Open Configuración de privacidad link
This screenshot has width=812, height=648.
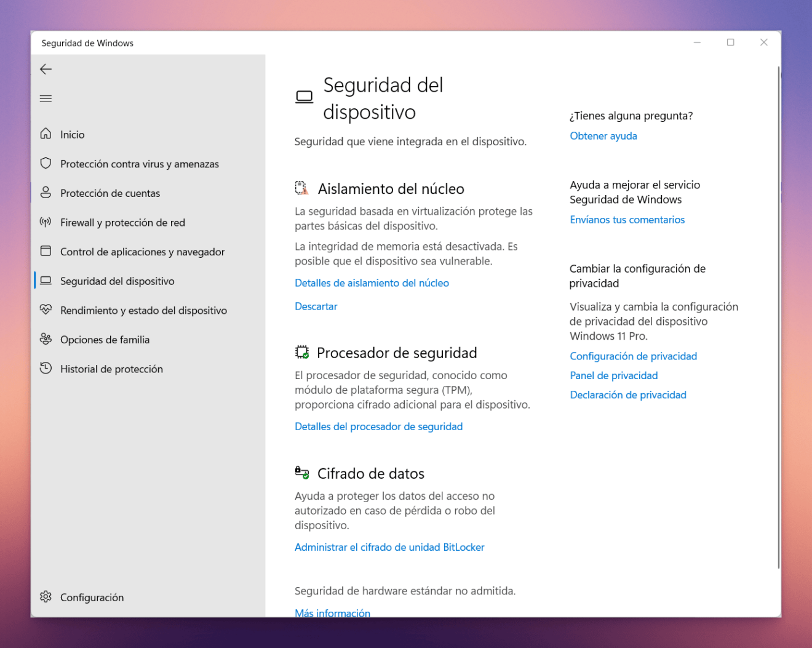[x=633, y=356]
